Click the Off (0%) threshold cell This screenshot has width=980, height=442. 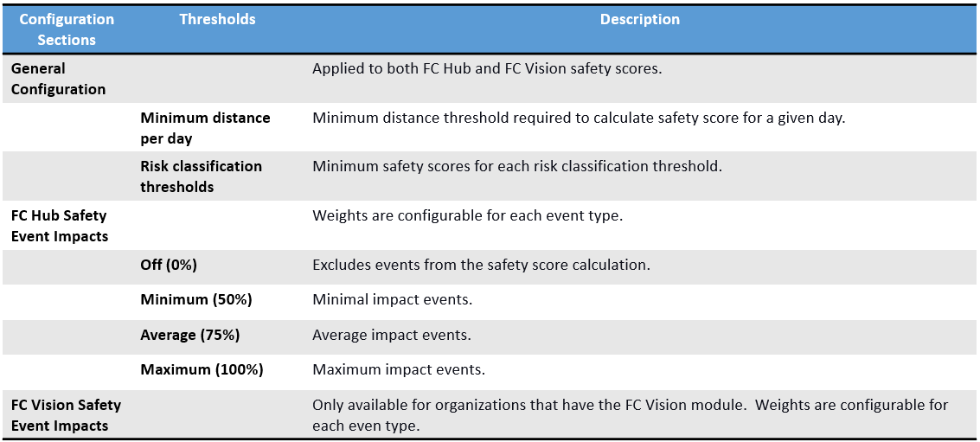(x=169, y=265)
